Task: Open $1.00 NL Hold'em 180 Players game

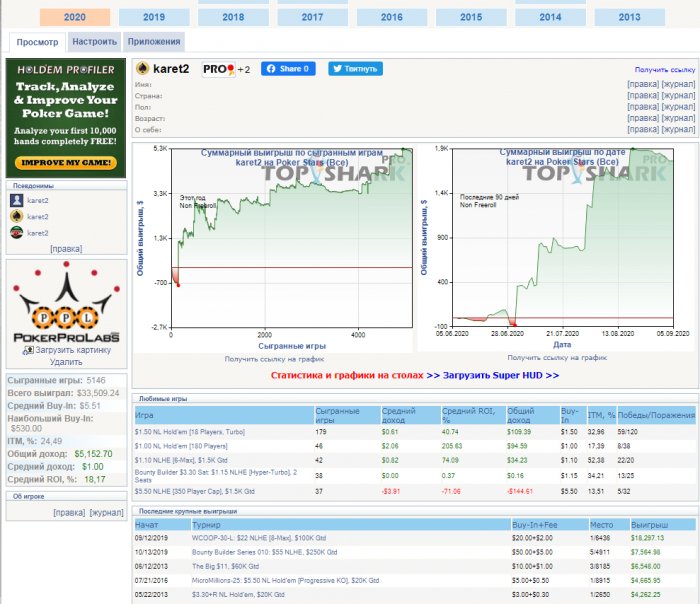Action: 181,446
